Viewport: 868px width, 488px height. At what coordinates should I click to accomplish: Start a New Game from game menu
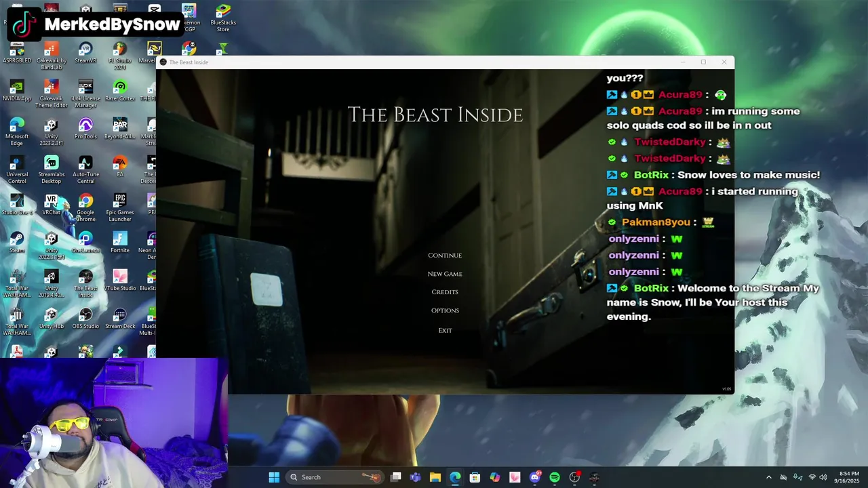click(445, 274)
